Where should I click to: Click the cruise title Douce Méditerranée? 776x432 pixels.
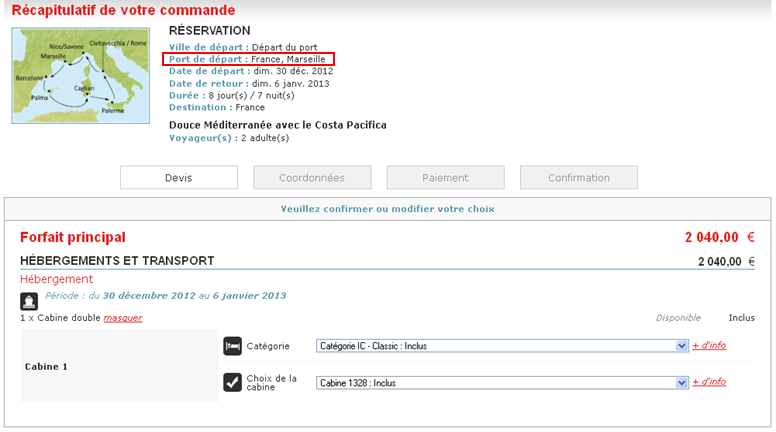coord(277,125)
